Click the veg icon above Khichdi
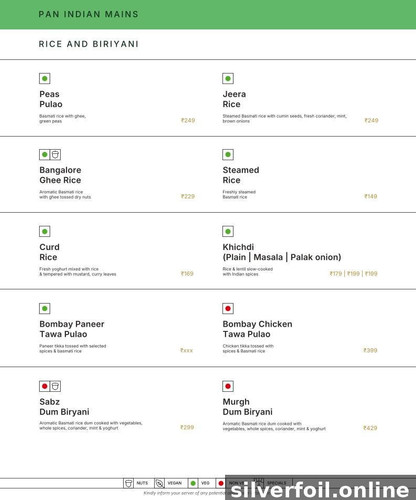The image size is (416, 500). 228,231
